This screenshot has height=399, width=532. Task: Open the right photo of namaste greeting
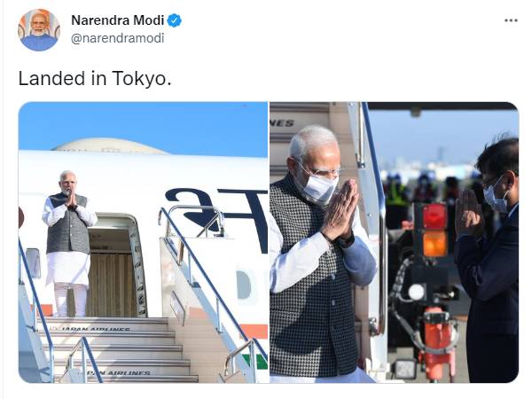tap(395, 242)
